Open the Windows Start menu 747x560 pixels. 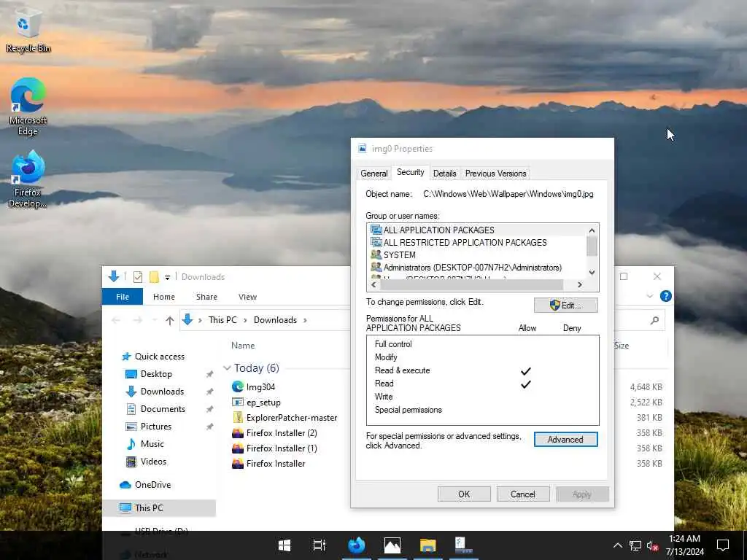pos(285,545)
